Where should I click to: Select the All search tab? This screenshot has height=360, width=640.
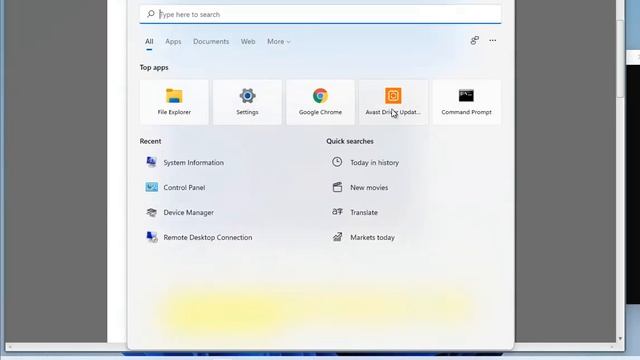click(149, 42)
